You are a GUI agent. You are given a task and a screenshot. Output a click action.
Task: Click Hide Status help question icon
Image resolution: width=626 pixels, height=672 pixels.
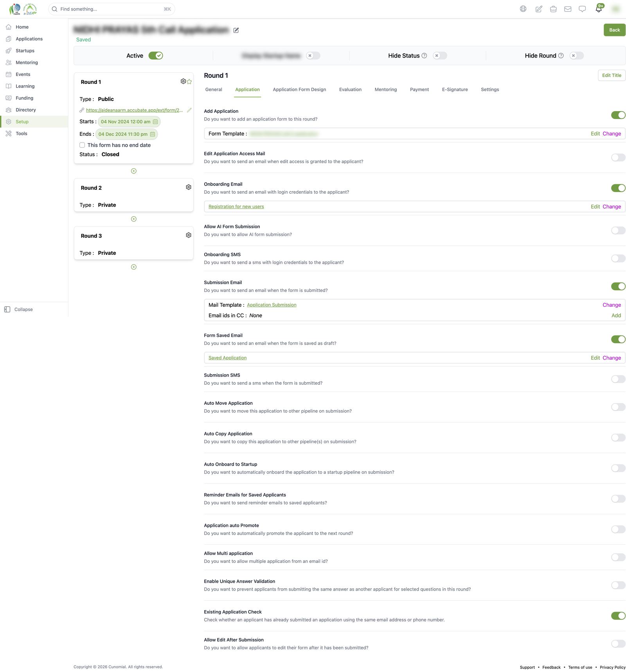(424, 56)
